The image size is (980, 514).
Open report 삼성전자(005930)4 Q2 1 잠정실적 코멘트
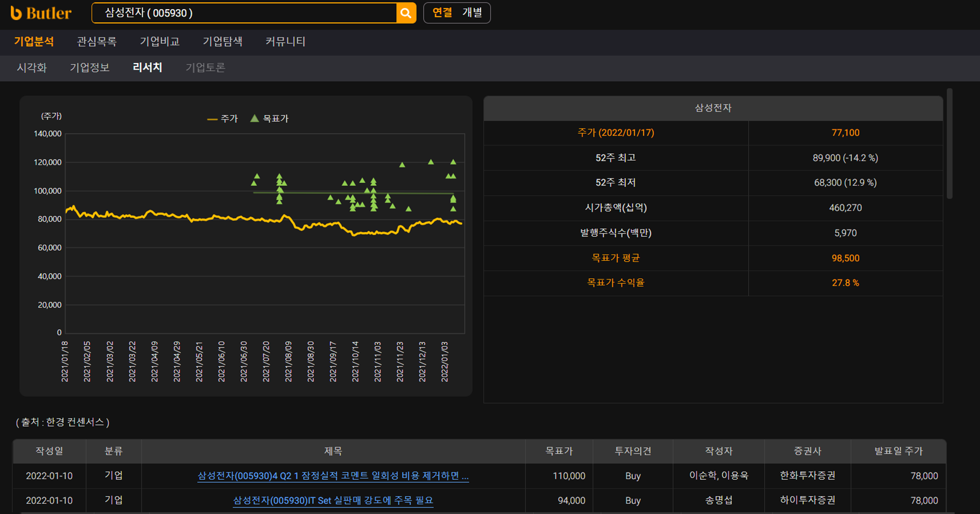click(x=333, y=476)
